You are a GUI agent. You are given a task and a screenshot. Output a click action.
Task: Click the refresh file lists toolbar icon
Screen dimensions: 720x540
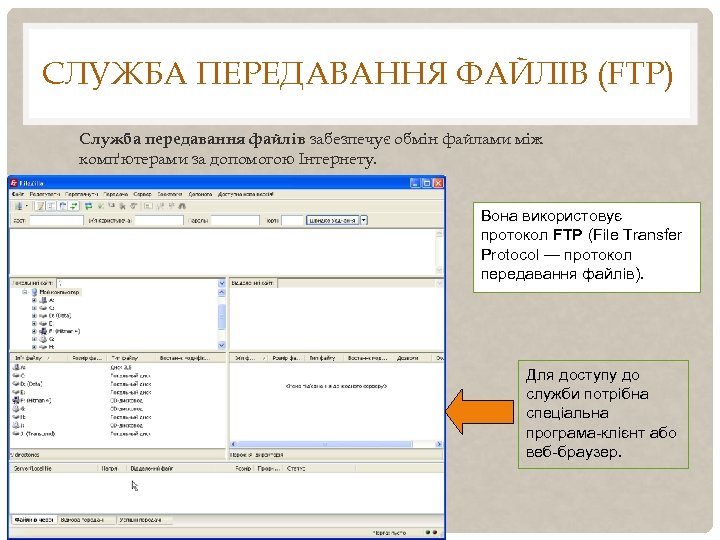(x=89, y=206)
